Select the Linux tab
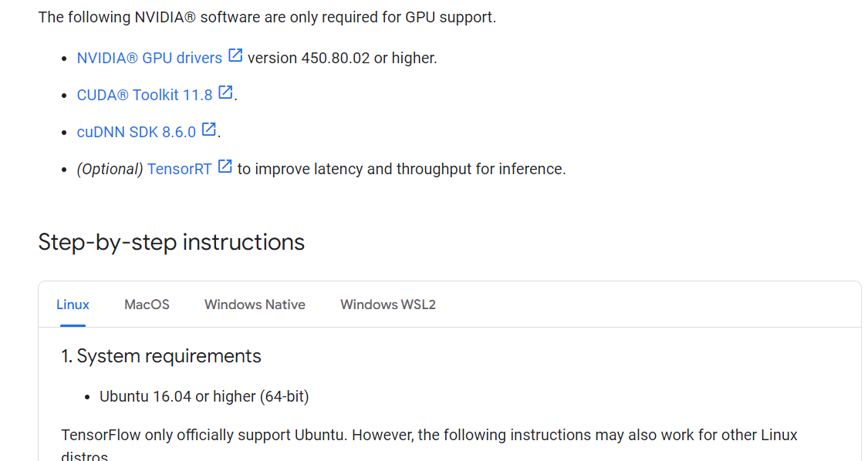 point(73,305)
